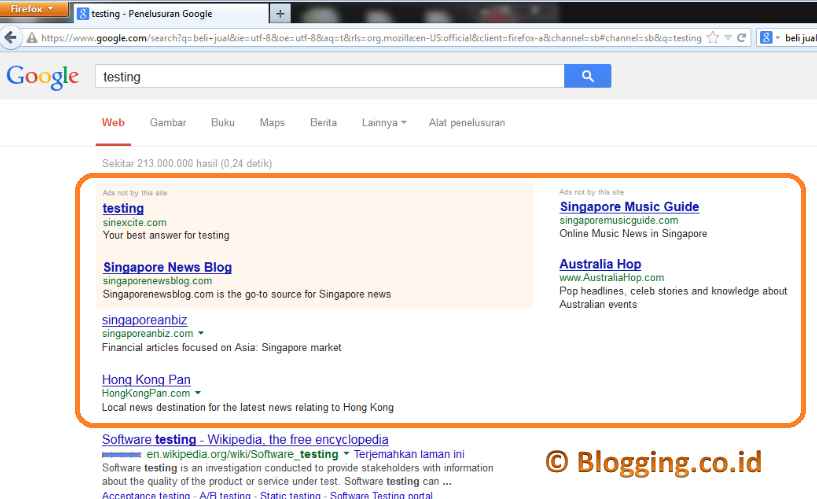Image resolution: width=817 pixels, height=499 pixels.
Task: Click the warning site identity icon
Action: point(32,38)
